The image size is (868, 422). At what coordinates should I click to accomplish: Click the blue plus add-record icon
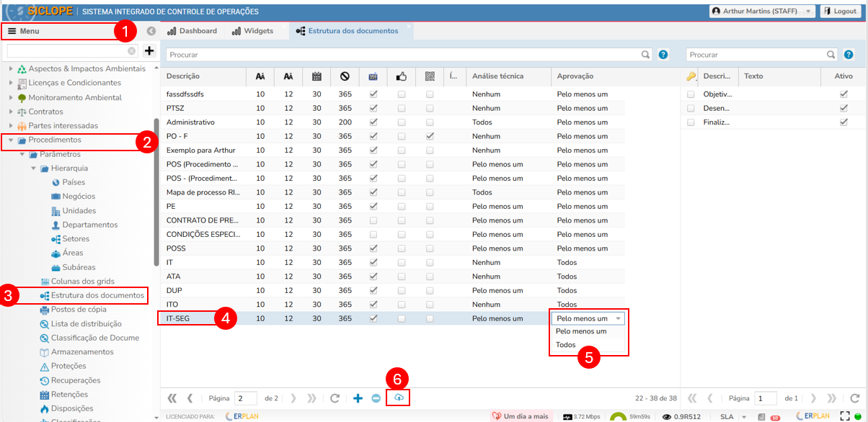[x=358, y=398]
